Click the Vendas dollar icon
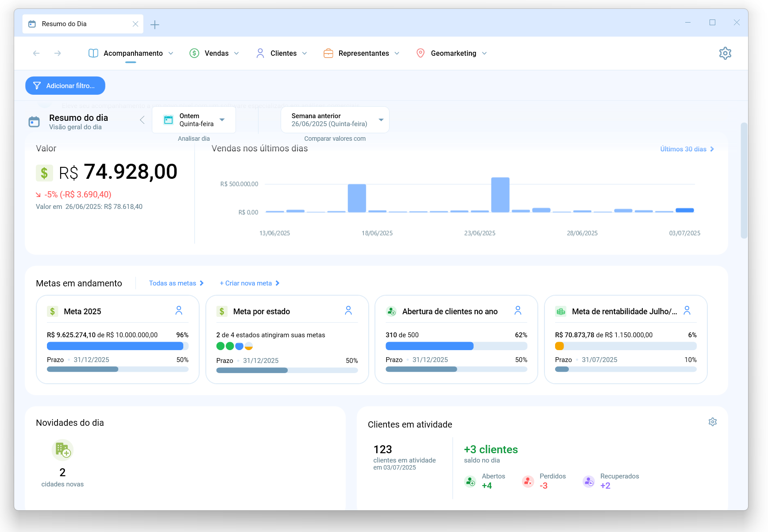This screenshot has width=768, height=532. 194,53
